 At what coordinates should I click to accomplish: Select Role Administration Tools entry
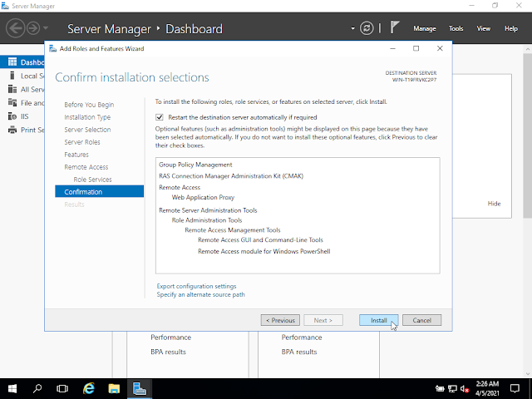pos(207,220)
